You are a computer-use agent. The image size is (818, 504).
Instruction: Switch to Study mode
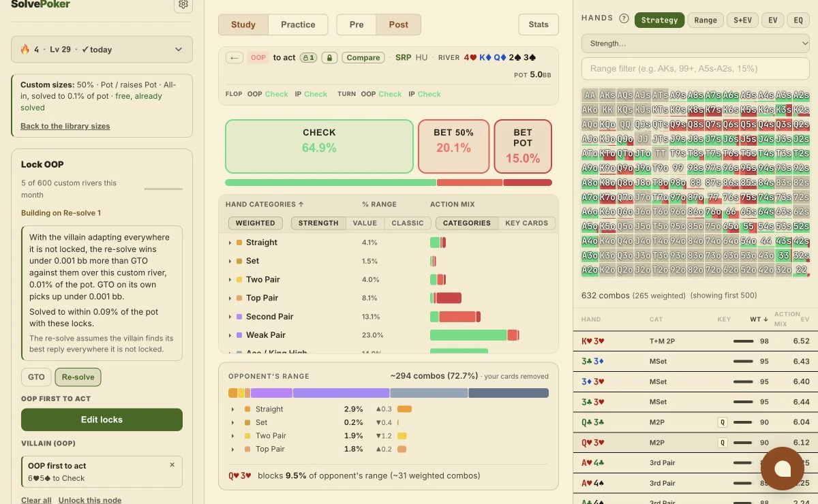pos(243,25)
